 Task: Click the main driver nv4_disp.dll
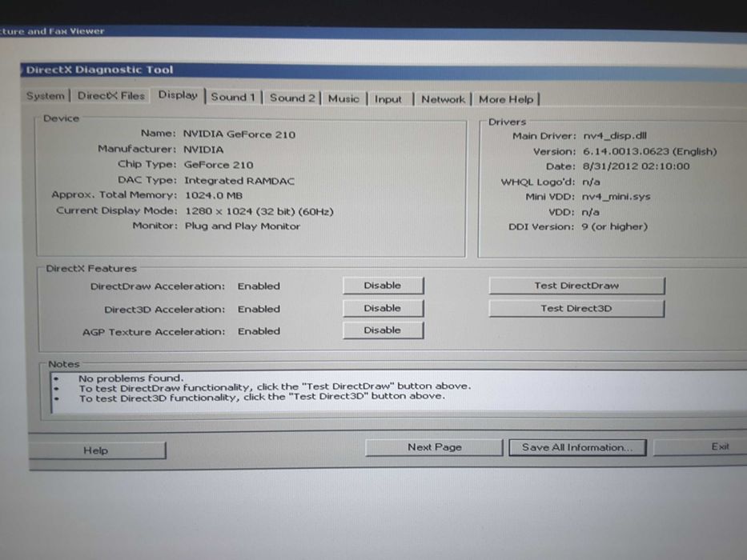click(x=615, y=136)
